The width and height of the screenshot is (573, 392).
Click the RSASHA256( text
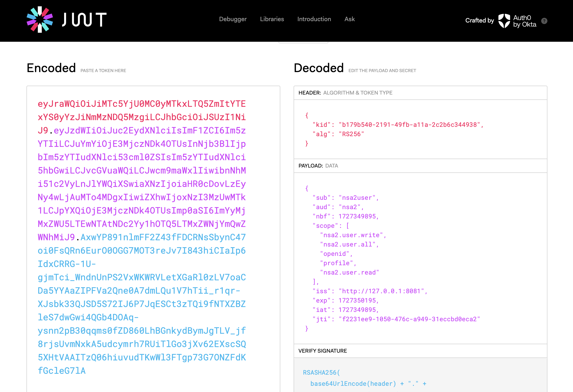(321, 373)
